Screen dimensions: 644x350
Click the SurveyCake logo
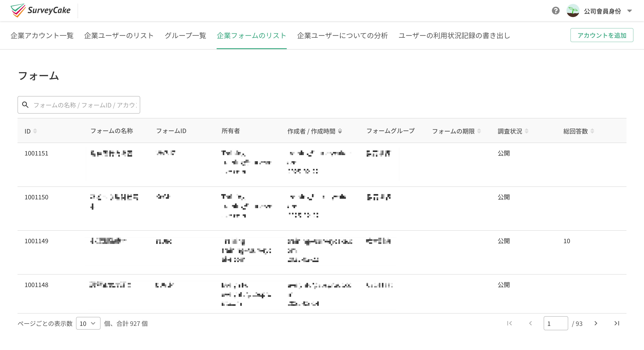pyautogui.click(x=41, y=11)
